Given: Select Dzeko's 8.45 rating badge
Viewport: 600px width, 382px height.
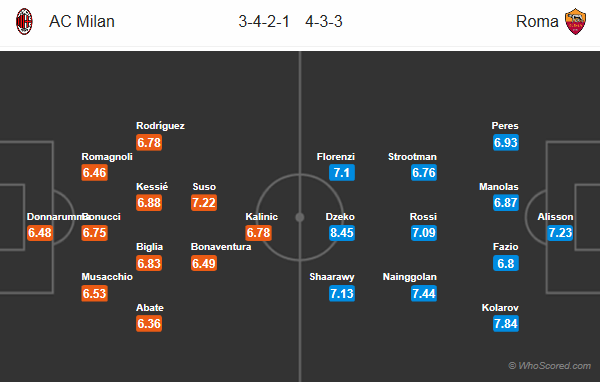Looking at the screenshot, I should 342,233.
